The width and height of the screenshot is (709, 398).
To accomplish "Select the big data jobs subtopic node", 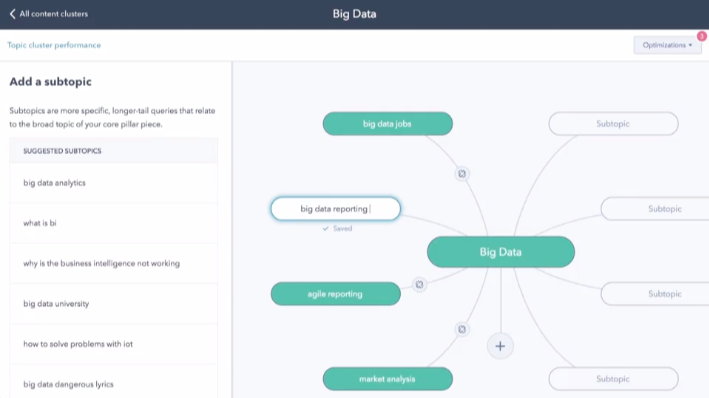I will (x=388, y=124).
